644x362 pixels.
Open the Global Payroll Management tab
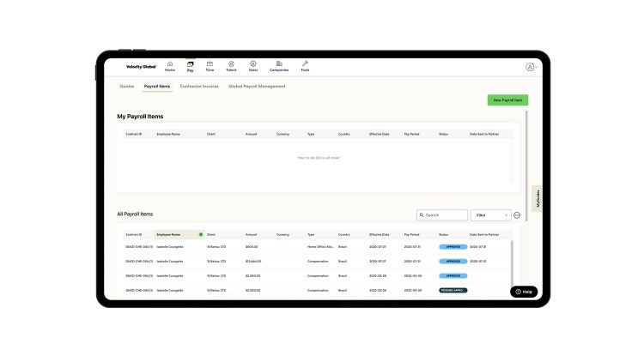click(257, 87)
